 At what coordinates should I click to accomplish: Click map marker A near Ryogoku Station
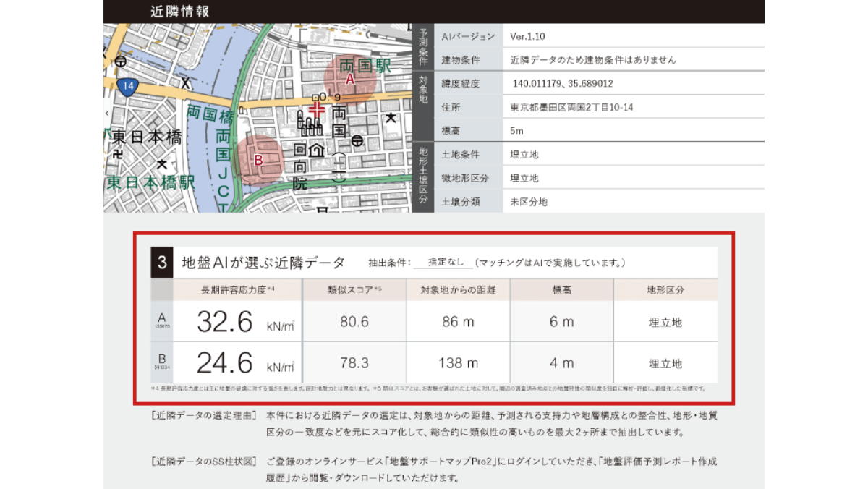[349, 80]
